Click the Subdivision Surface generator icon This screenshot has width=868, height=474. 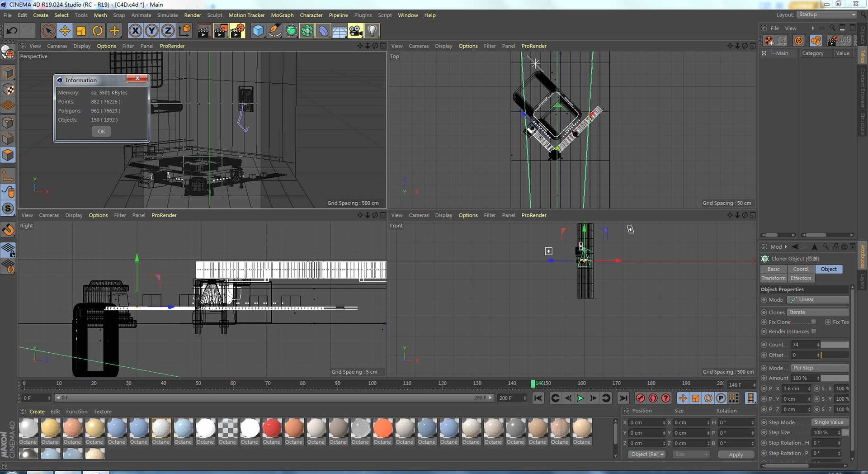click(x=291, y=31)
